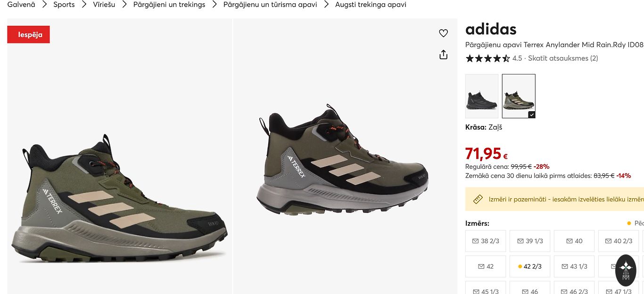Navigate to Pārgājieni un trekings breadcrumb

coord(169,5)
